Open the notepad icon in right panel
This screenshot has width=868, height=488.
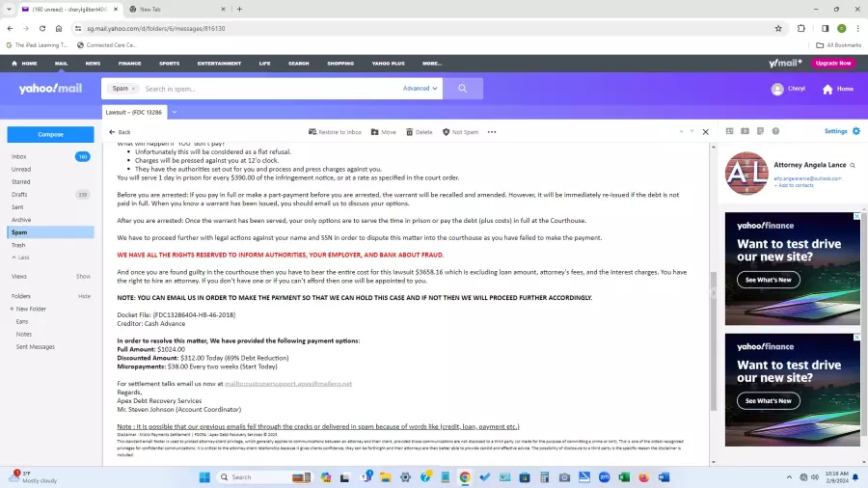pyautogui.click(x=761, y=131)
